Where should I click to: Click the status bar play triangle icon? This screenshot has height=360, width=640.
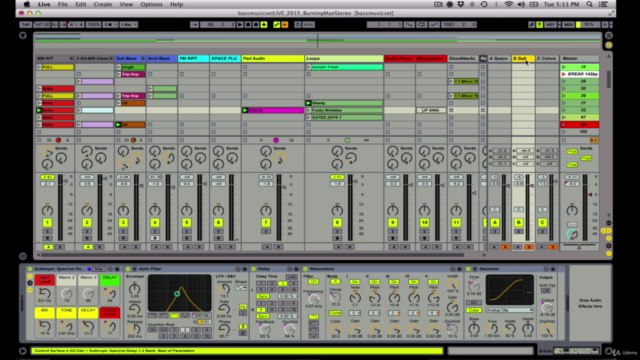[x=23, y=351]
